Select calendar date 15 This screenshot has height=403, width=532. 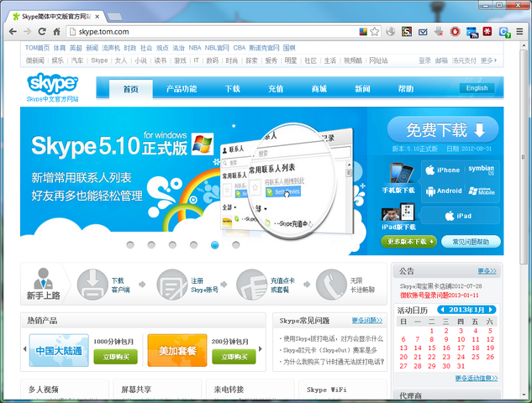tap(432, 348)
